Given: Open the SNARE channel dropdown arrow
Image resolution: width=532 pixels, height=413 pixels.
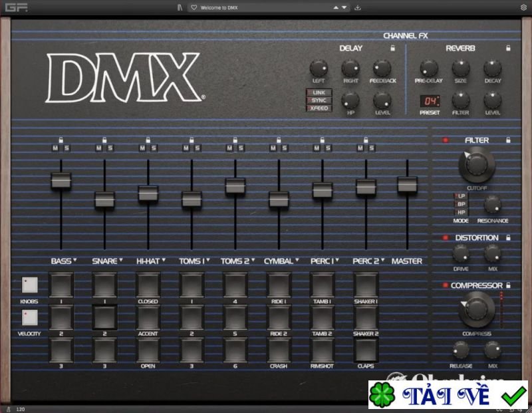Looking at the screenshot, I should pos(121,260).
